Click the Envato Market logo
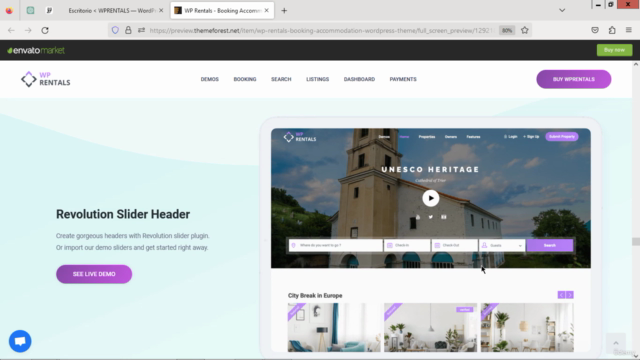Screen dimensions: 640x360 point(36,51)
